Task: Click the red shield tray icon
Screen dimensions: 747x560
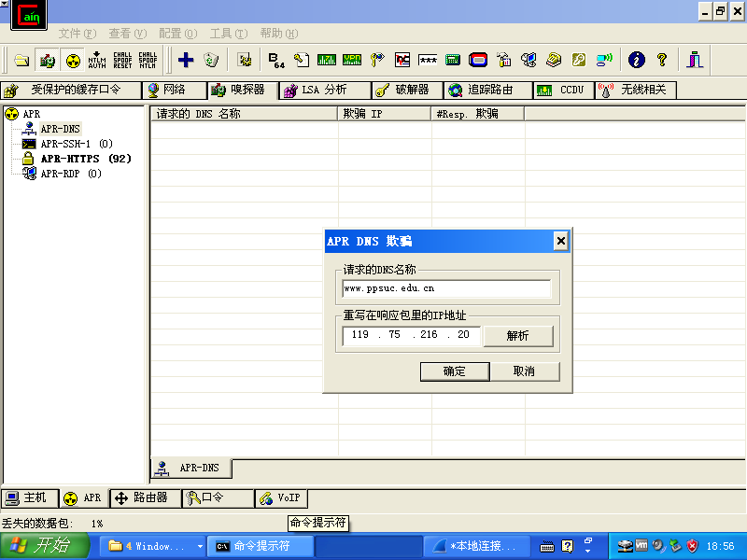Action: pos(693,546)
